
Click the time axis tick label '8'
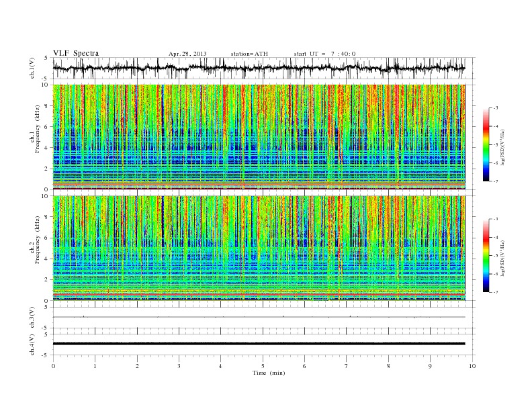tap(388, 366)
